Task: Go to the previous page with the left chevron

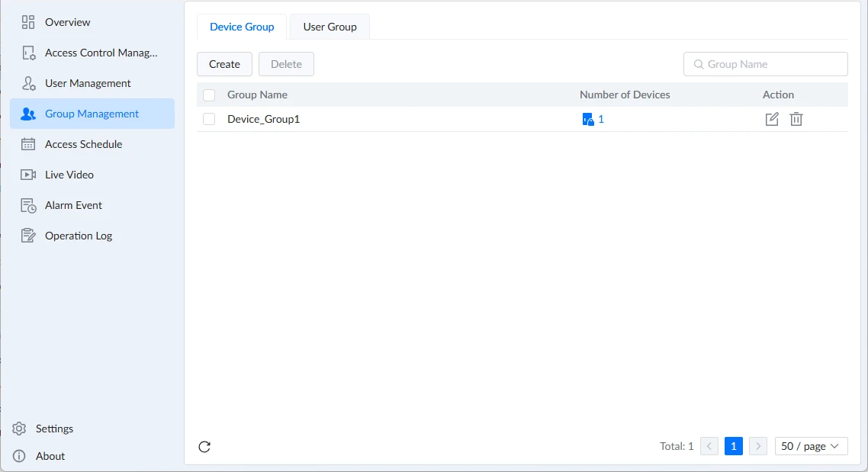Action: 709,446
